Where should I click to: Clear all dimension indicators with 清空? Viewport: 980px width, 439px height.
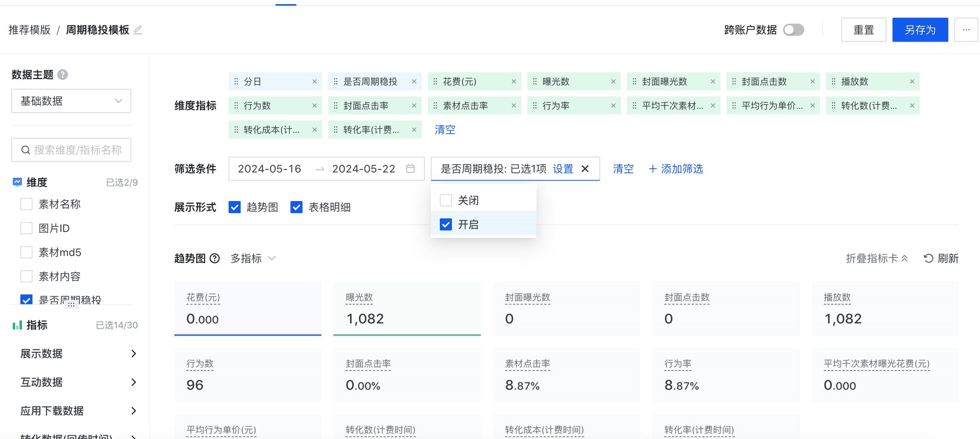click(445, 130)
